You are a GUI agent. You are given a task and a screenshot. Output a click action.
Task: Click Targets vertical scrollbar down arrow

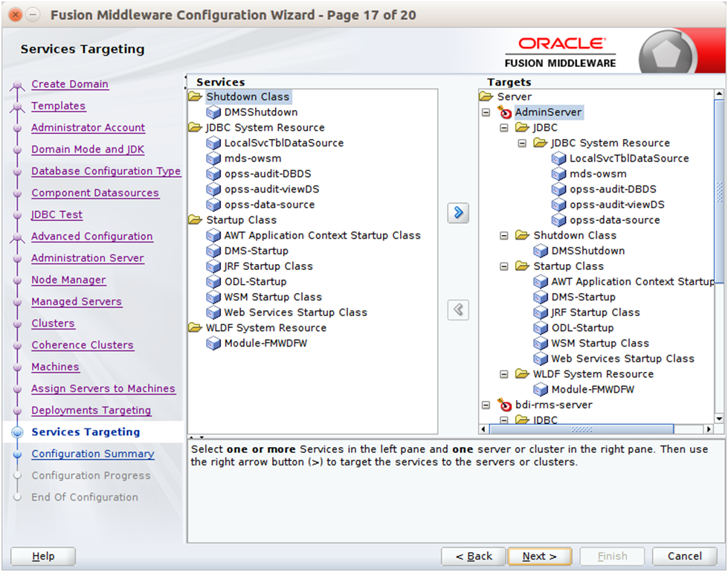tap(719, 419)
